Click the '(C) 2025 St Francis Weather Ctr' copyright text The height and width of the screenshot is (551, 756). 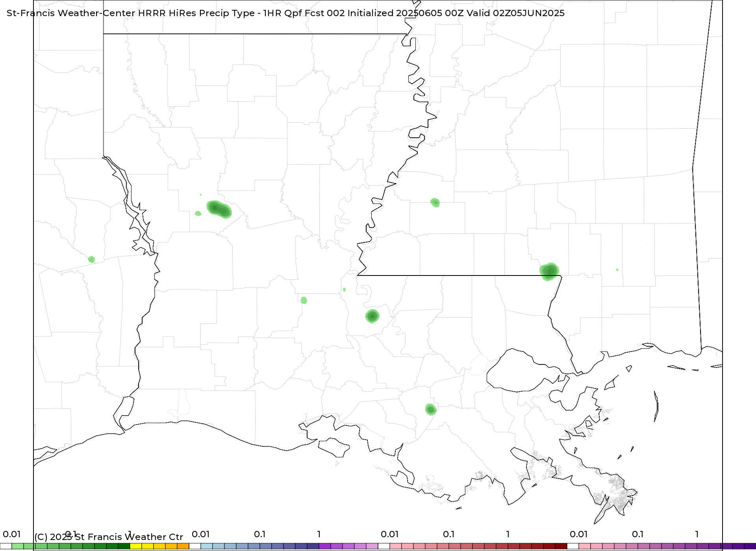[x=109, y=537]
